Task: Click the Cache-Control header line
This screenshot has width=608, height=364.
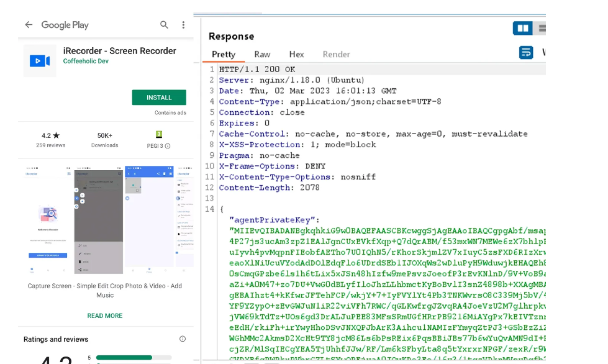Action: (373, 134)
